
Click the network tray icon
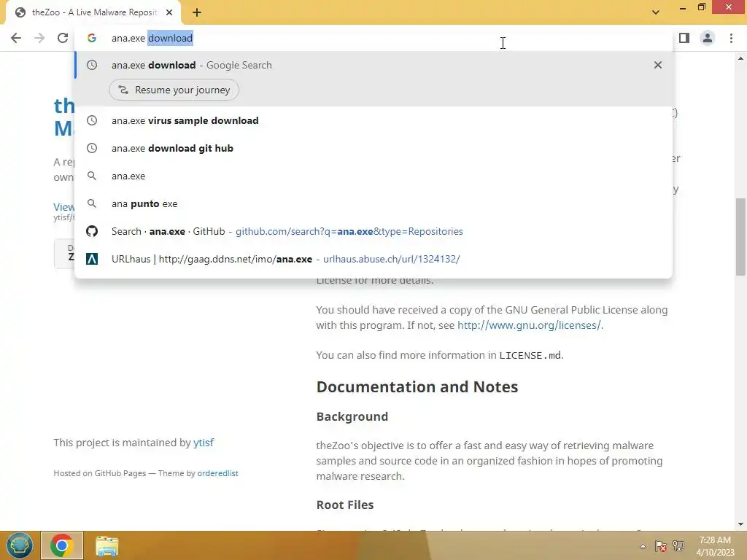pos(678,546)
